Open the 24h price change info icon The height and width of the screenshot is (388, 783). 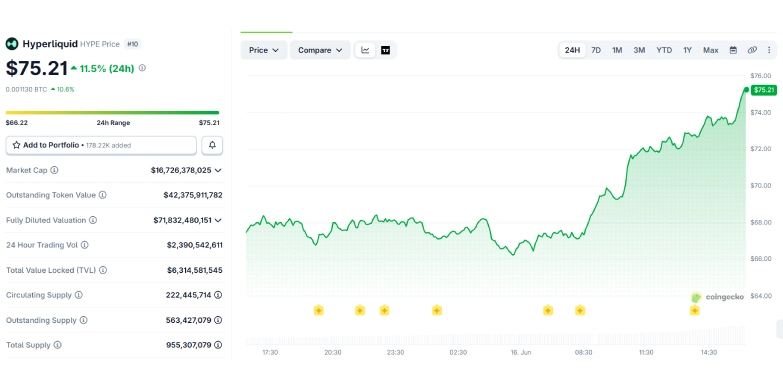point(142,68)
